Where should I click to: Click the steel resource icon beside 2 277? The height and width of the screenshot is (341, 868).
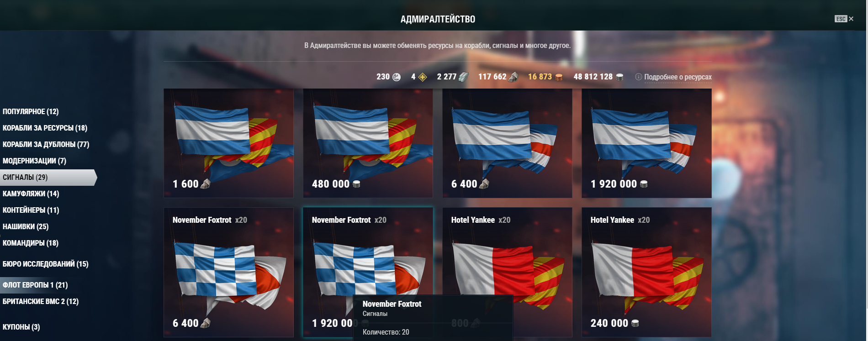click(x=463, y=77)
